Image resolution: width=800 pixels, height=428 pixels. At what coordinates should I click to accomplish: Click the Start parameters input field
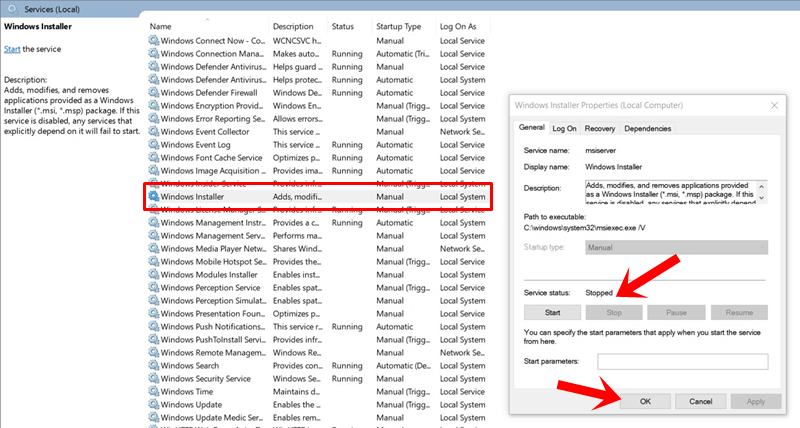683,361
